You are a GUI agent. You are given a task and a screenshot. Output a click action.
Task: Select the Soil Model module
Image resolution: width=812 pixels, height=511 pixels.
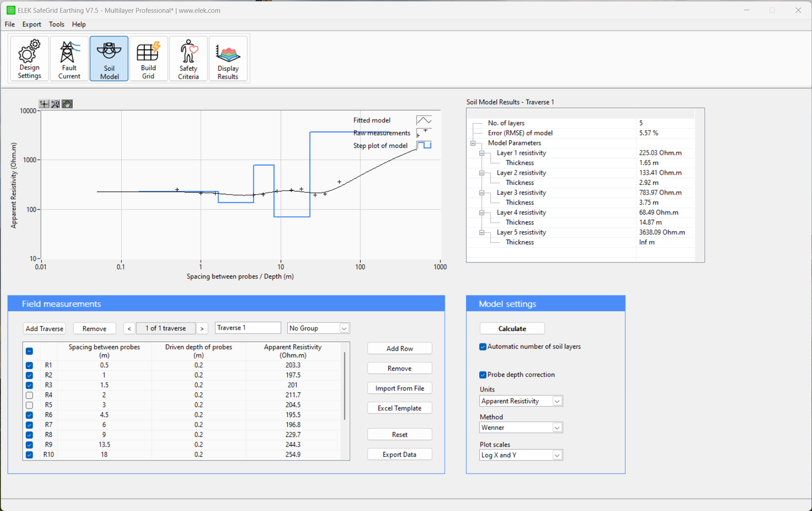coord(109,59)
